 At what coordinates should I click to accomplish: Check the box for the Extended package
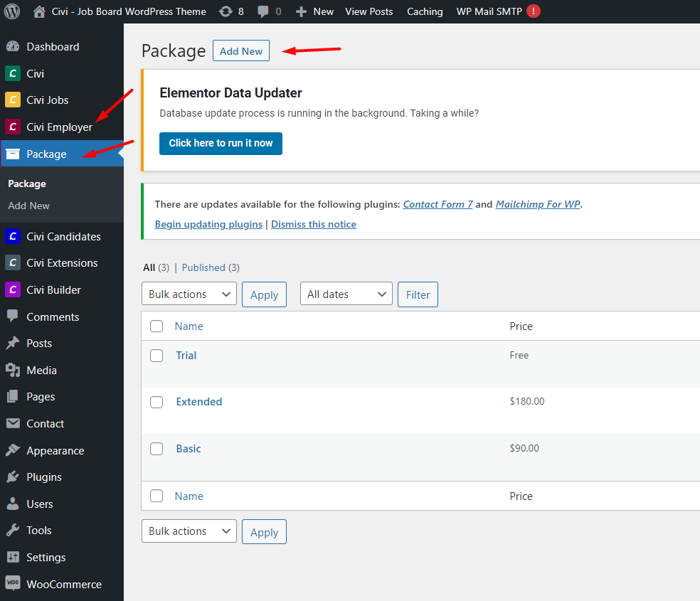click(x=157, y=402)
